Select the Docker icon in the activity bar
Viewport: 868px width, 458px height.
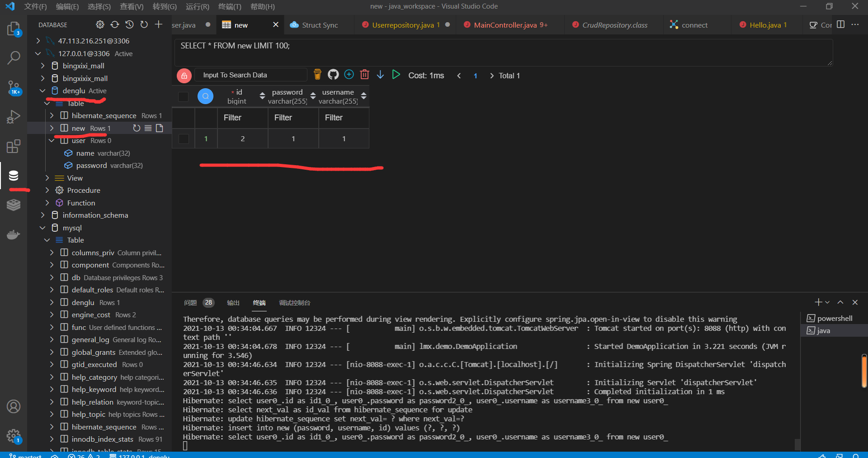click(14, 234)
